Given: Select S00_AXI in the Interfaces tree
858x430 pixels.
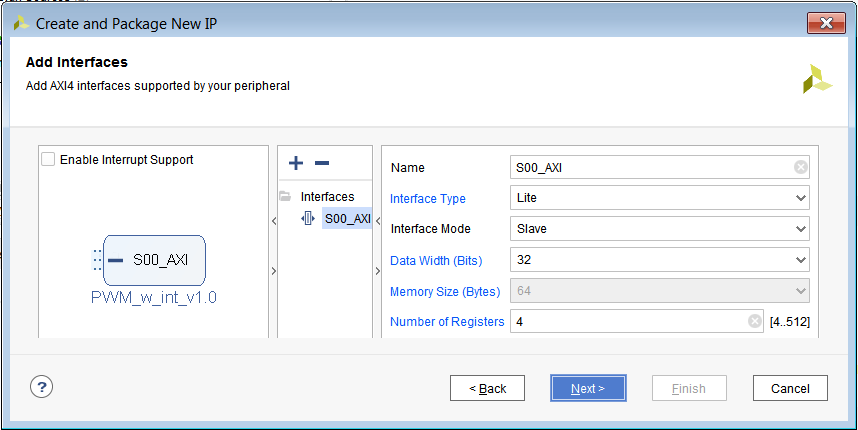Looking at the screenshot, I should coord(347,218).
